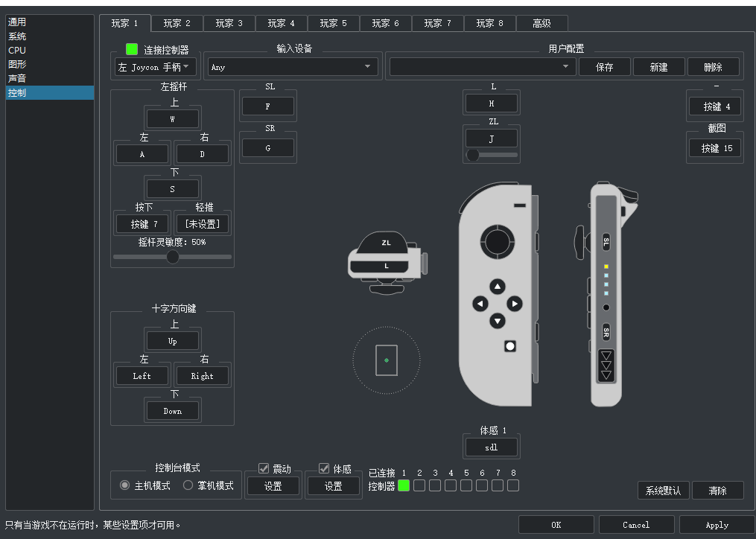Screen dimensions: 756x539
Task: Click the D-pad down arrow on Joycon image
Action: 498,321
